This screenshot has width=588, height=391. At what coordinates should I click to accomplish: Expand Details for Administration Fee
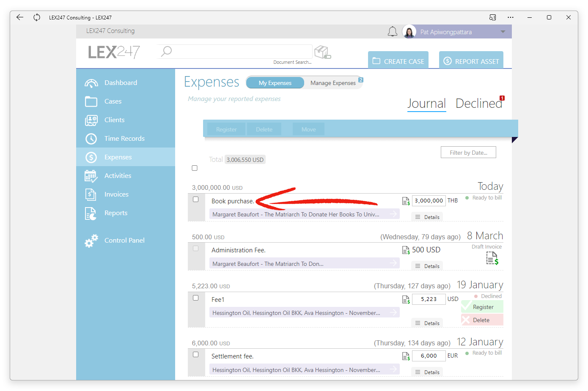click(427, 266)
